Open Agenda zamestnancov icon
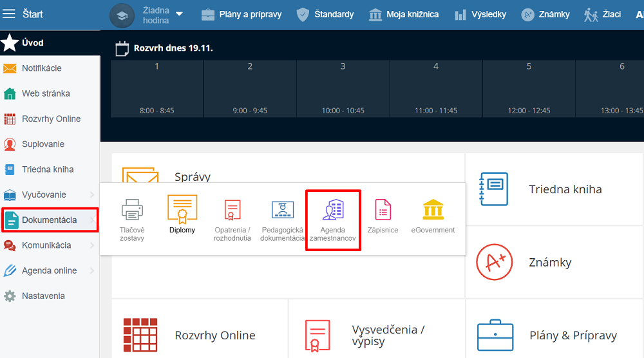This screenshot has height=358, width=644. (x=333, y=211)
